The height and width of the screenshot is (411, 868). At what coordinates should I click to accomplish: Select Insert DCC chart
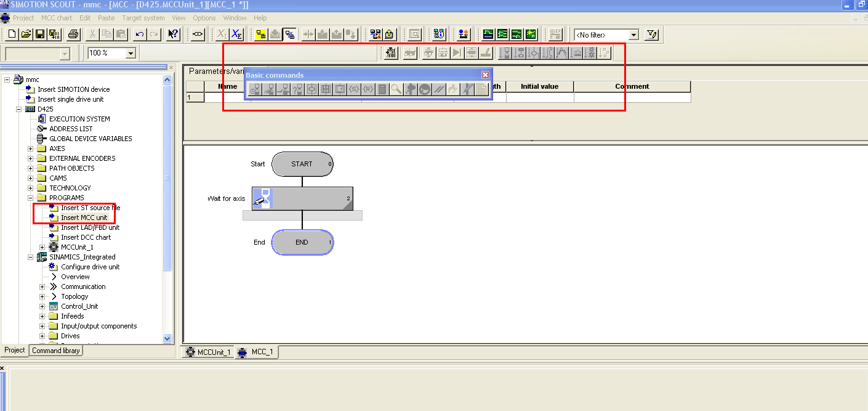pyautogui.click(x=86, y=237)
